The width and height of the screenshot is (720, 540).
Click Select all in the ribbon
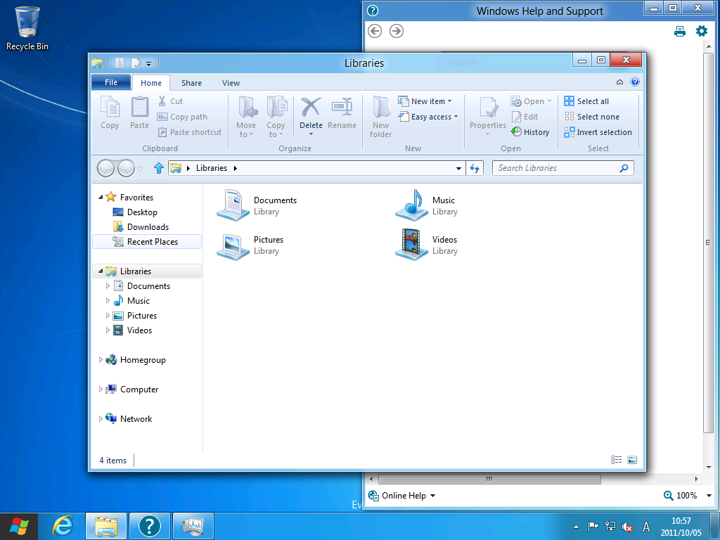pos(586,101)
